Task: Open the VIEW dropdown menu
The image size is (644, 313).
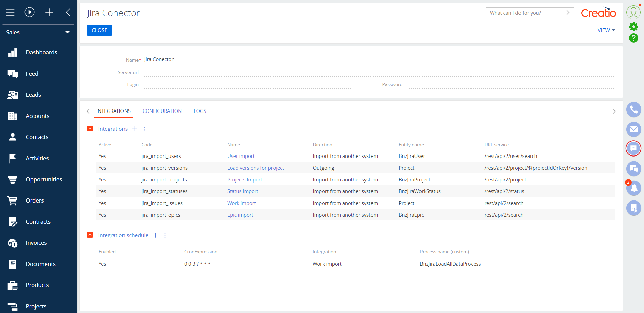Action: (x=606, y=30)
